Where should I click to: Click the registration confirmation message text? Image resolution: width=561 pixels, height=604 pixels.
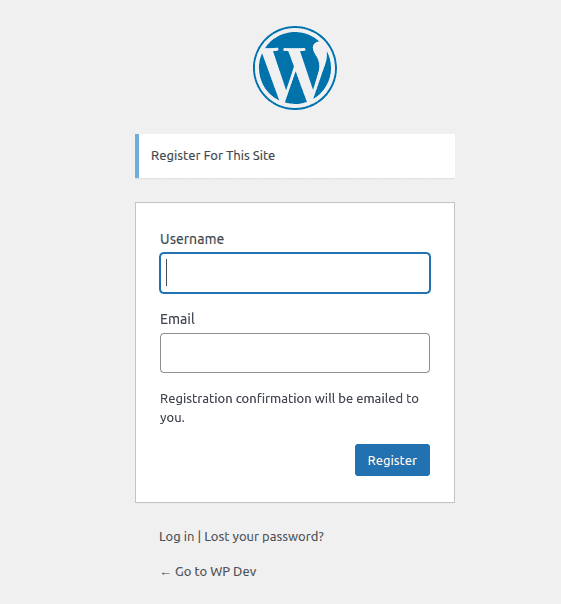[289, 408]
